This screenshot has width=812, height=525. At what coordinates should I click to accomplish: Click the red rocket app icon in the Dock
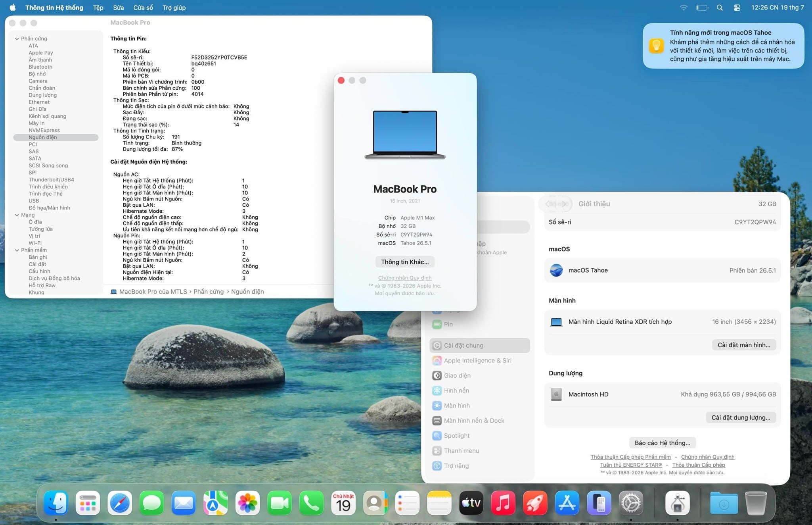[535, 503]
